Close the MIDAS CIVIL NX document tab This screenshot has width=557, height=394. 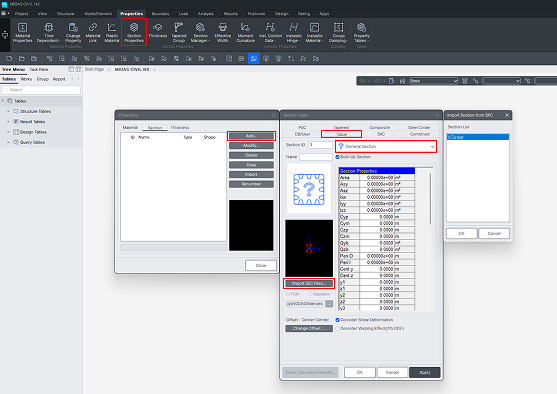pyautogui.click(x=155, y=69)
